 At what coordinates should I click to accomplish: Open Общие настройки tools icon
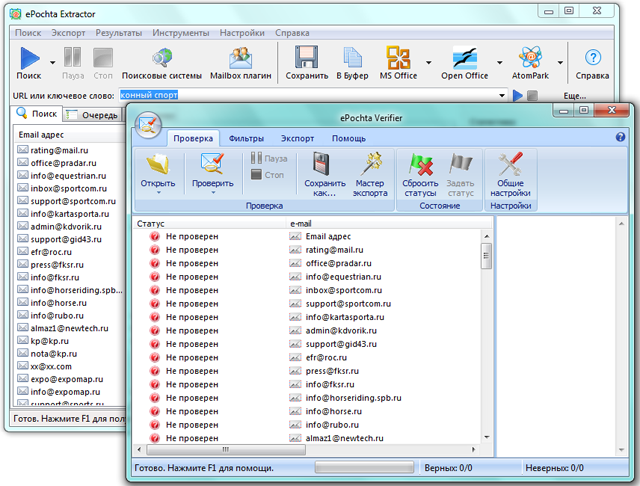[x=510, y=164]
